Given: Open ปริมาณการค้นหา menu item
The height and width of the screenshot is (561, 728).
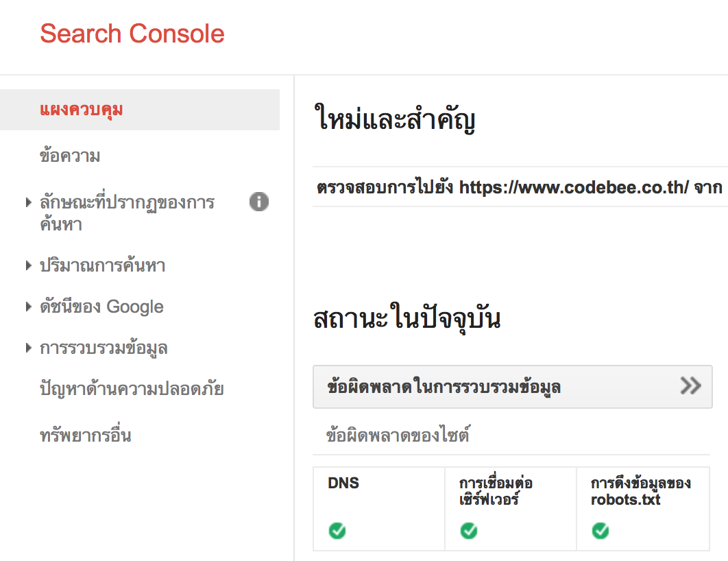Looking at the screenshot, I should click(103, 265).
